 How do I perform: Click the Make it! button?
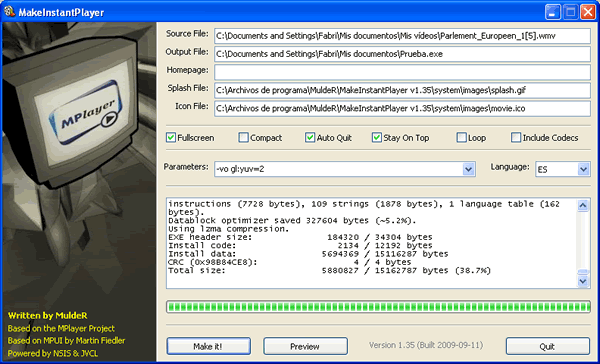pos(209,346)
